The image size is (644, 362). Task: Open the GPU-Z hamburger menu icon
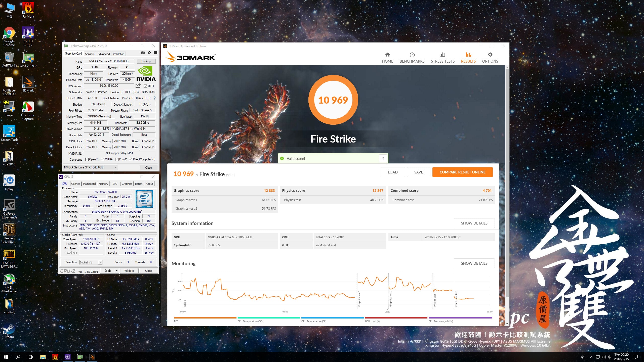point(155,53)
